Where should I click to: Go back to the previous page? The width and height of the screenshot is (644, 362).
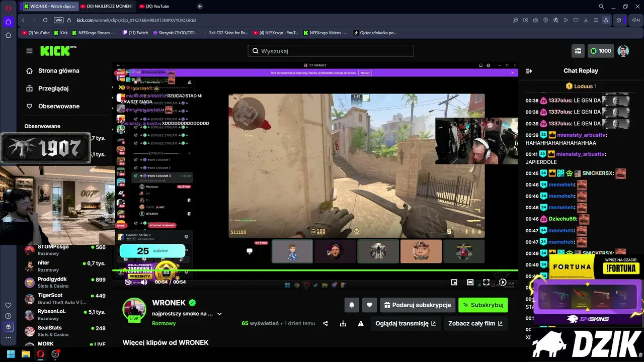23,20
